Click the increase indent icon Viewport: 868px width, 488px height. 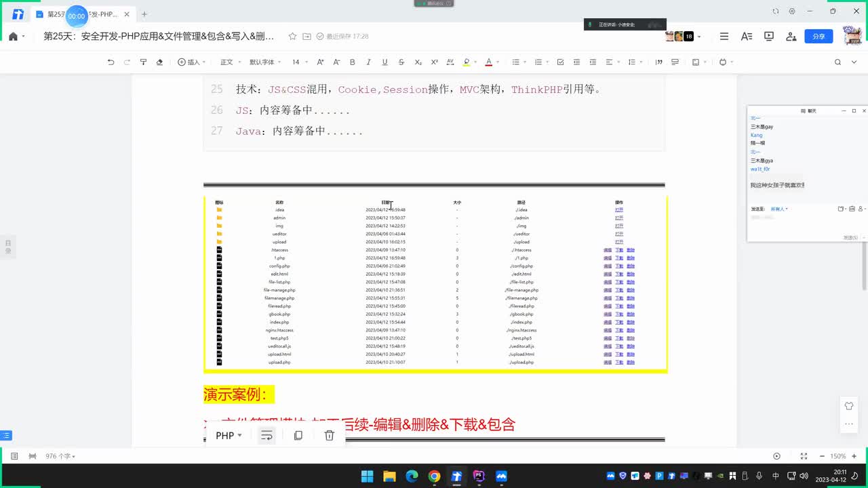tap(593, 62)
